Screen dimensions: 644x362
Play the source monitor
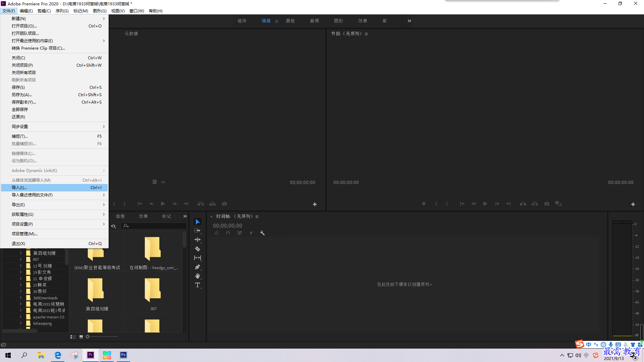point(163,204)
